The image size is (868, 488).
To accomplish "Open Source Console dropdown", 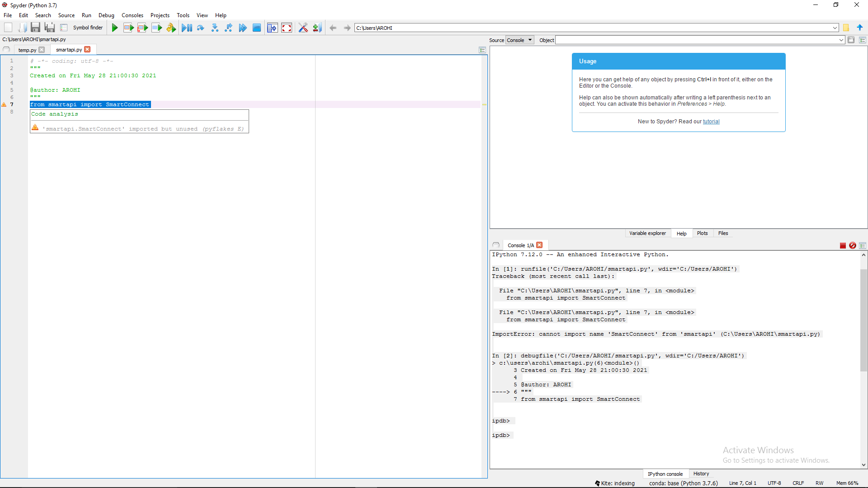I will click(519, 40).
